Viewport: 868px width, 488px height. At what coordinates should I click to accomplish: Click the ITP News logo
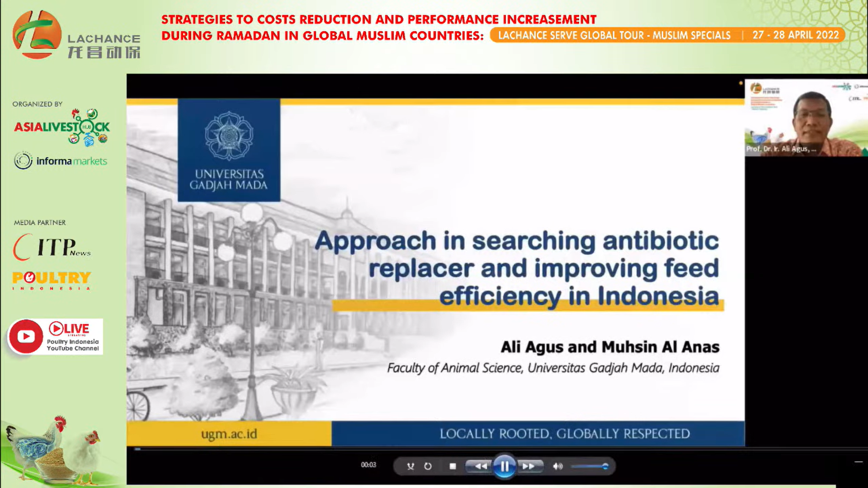52,247
